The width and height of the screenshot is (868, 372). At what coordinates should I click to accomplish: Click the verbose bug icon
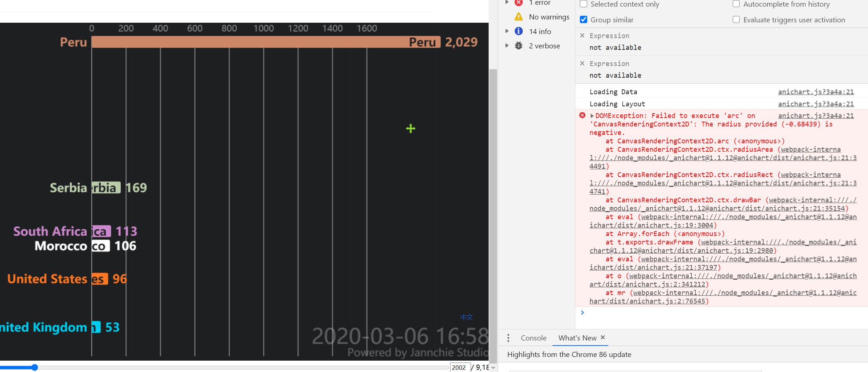pos(519,45)
